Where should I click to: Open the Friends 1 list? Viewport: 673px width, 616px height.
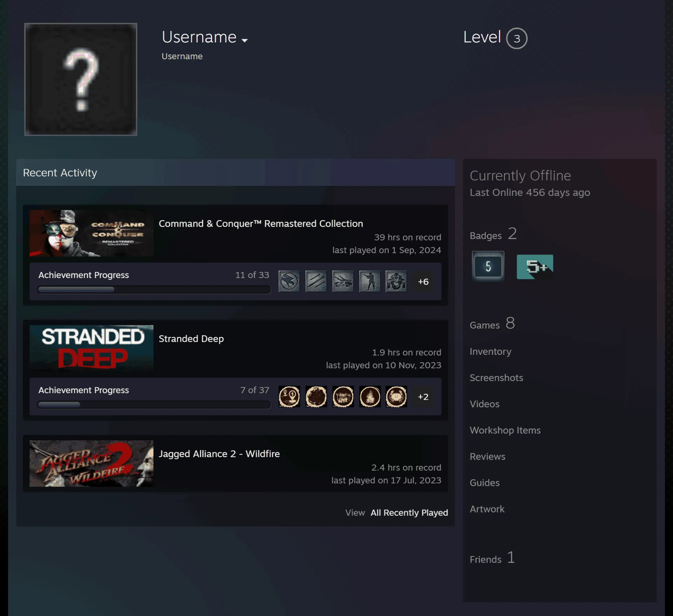click(492, 558)
